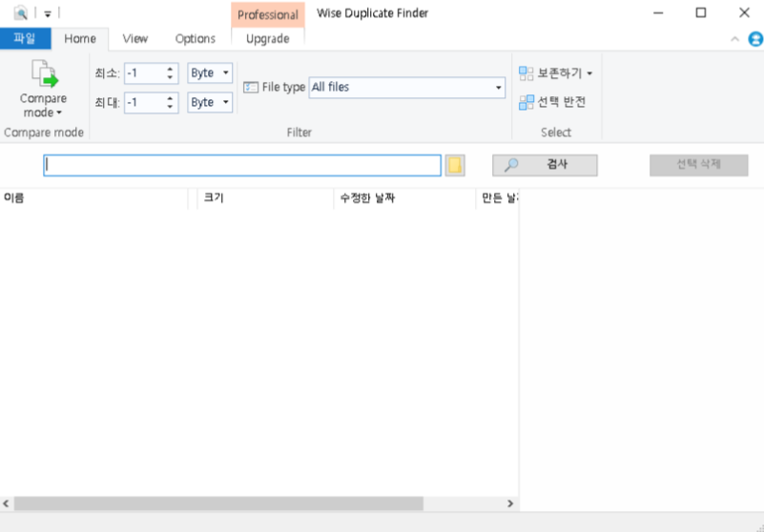The image size is (764, 532).
Task: Maximize the Wise Duplicate Finder window
Action: coord(701,13)
